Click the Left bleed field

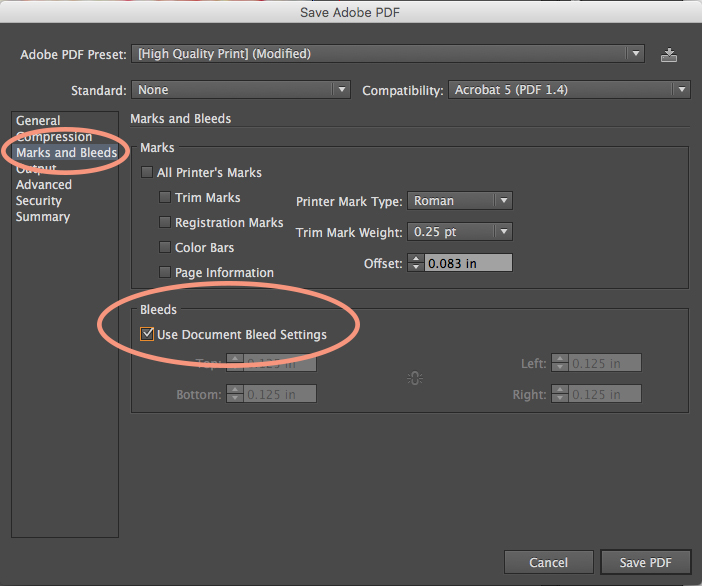pos(605,363)
